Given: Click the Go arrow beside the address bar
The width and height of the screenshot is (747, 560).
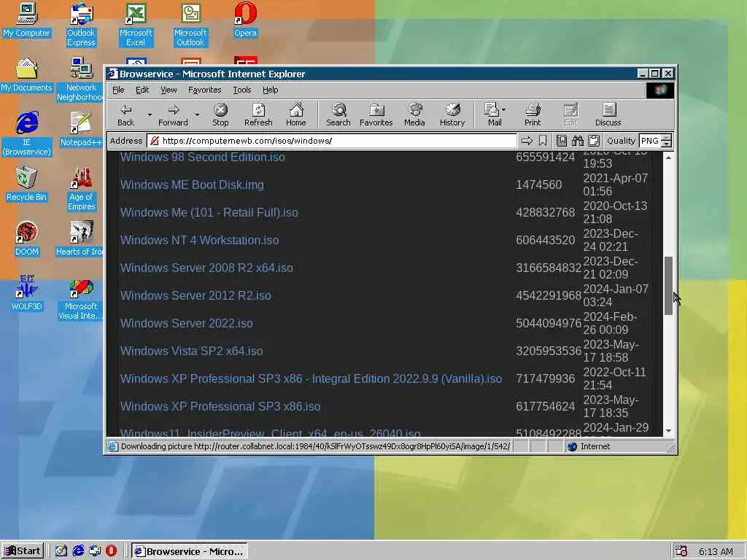Looking at the screenshot, I should [x=527, y=141].
